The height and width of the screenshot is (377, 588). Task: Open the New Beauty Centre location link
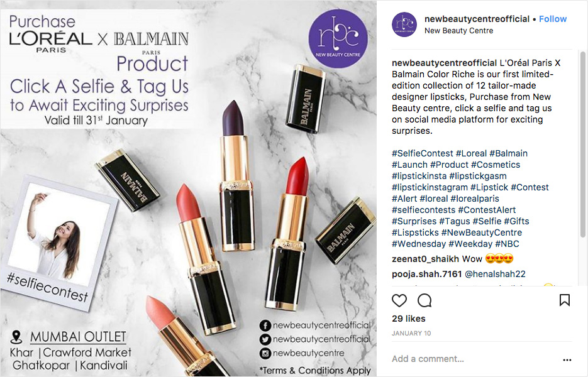click(x=458, y=31)
